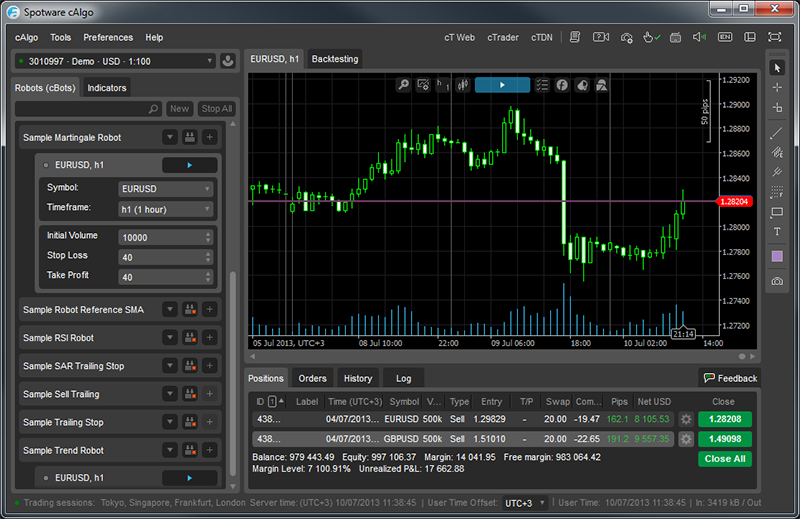The height and width of the screenshot is (519, 800).
Task: Enter full screen mode icon
Action: click(774, 37)
